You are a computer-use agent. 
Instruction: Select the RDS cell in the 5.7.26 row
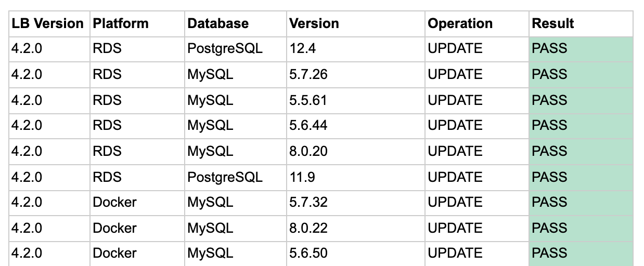tap(137, 75)
